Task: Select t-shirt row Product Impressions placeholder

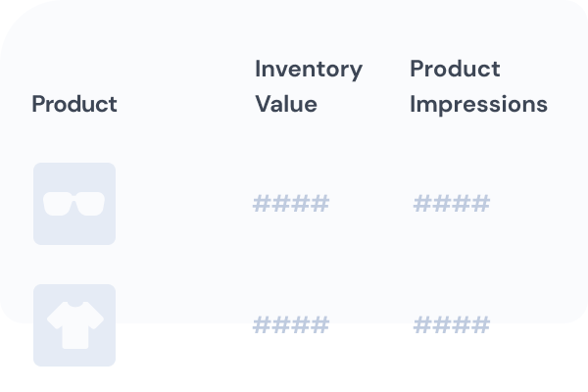Action: tap(452, 324)
